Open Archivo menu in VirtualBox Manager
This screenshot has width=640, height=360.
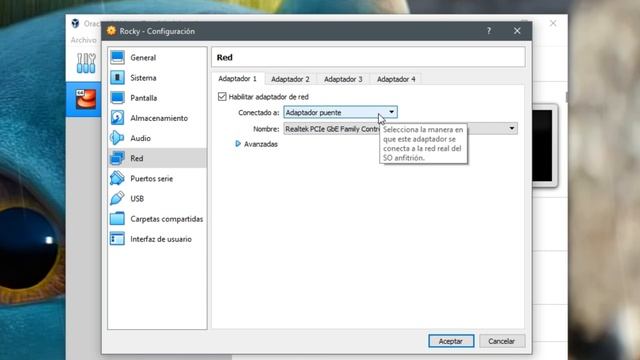83,40
